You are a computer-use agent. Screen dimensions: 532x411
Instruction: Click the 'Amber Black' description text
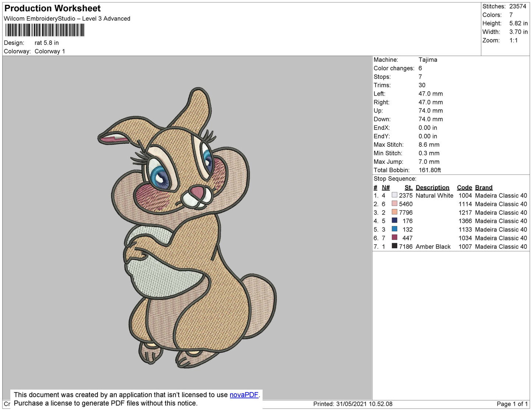pyautogui.click(x=433, y=247)
